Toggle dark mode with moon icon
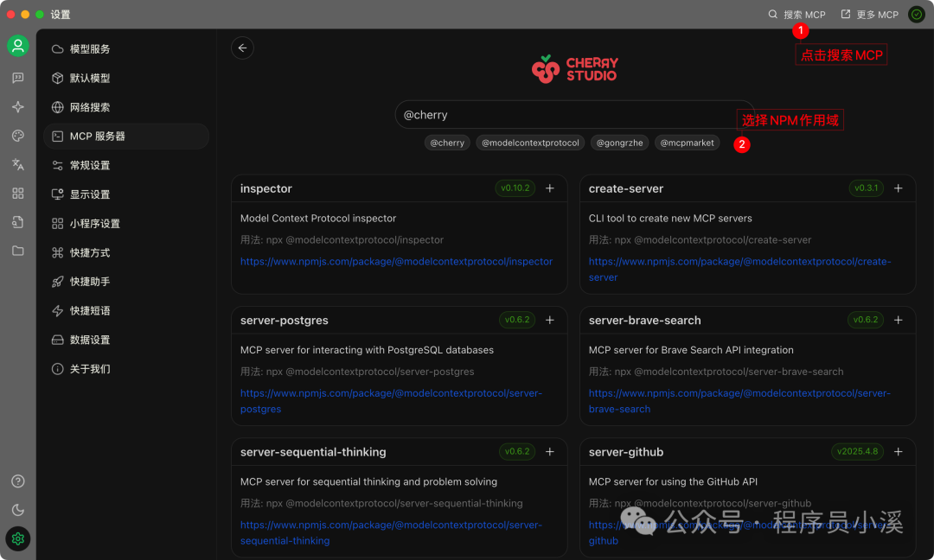Viewport: 934px width, 560px height. [17, 510]
